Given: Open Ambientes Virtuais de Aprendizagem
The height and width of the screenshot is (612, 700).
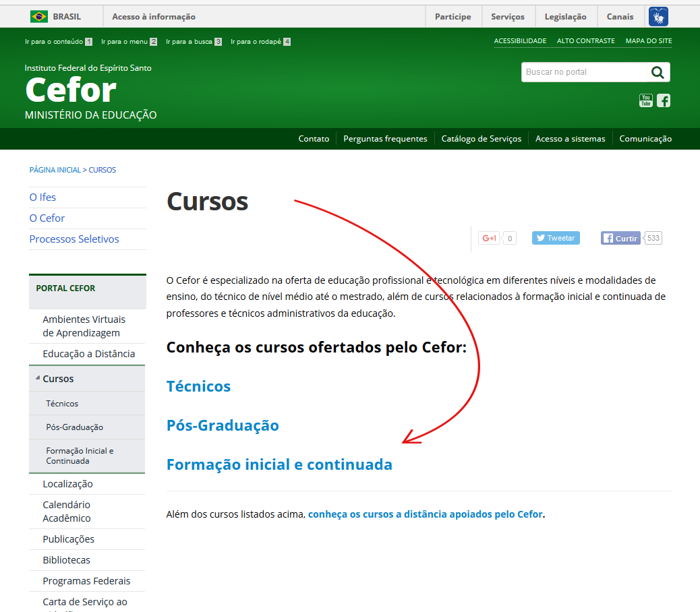Looking at the screenshot, I should click(84, 326).
